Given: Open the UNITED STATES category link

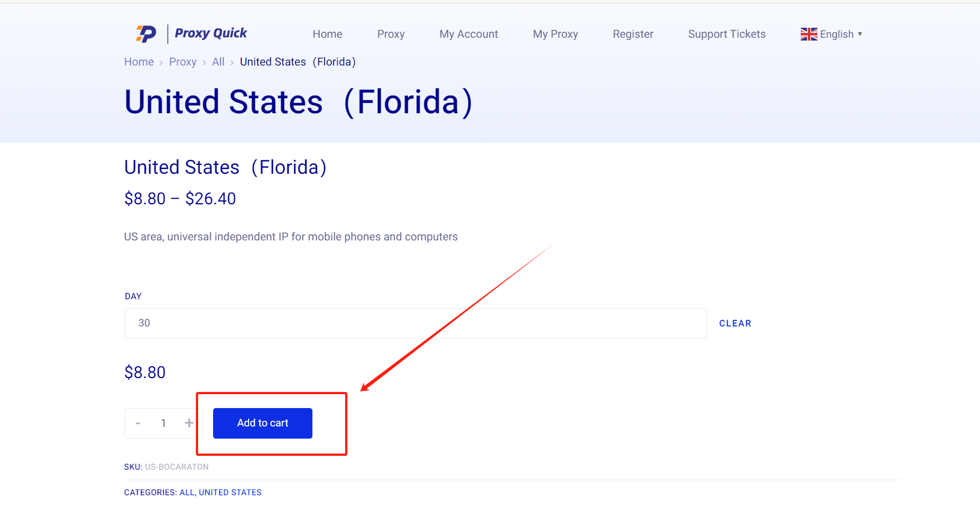Looking at the screenshot, I should pos(230,492).
